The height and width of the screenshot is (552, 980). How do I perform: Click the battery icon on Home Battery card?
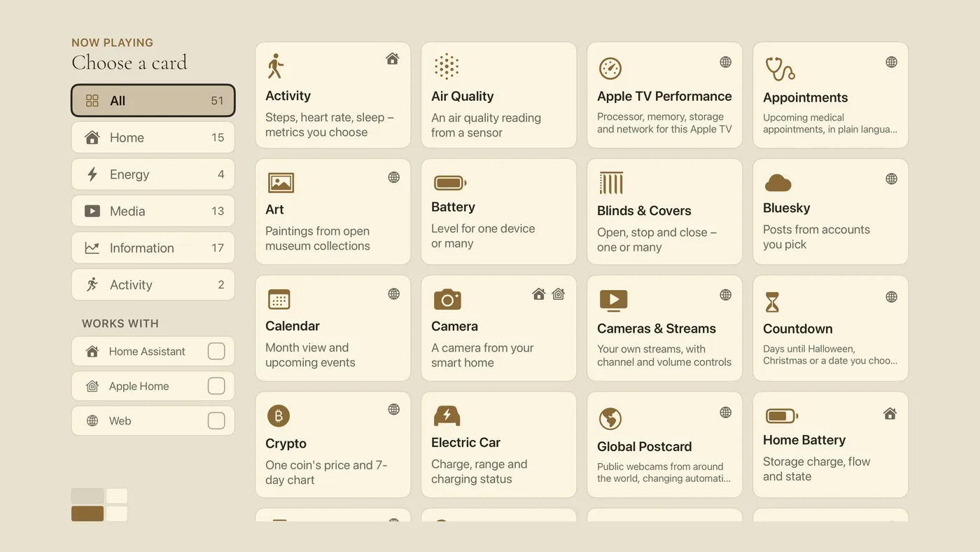(781, 416)
